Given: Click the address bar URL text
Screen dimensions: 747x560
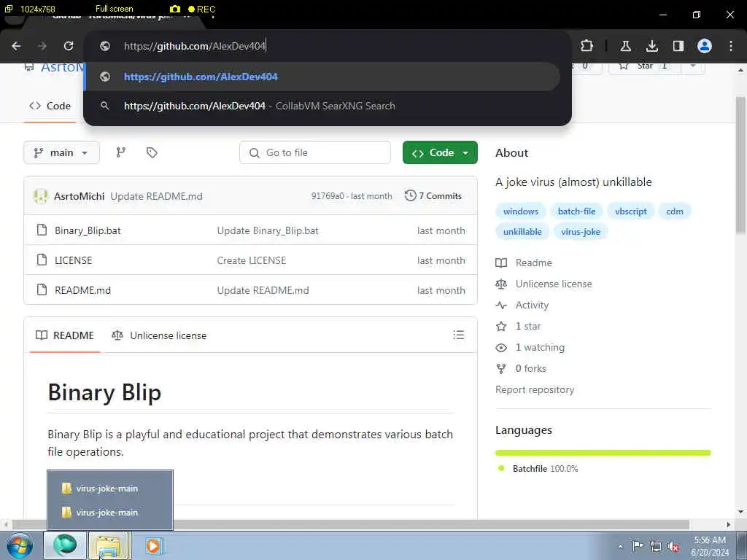Looking at the screenshot, I should coord(194,46).
